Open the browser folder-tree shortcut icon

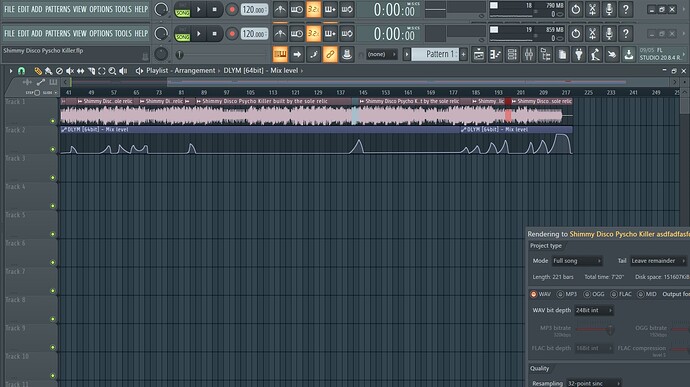546,54
